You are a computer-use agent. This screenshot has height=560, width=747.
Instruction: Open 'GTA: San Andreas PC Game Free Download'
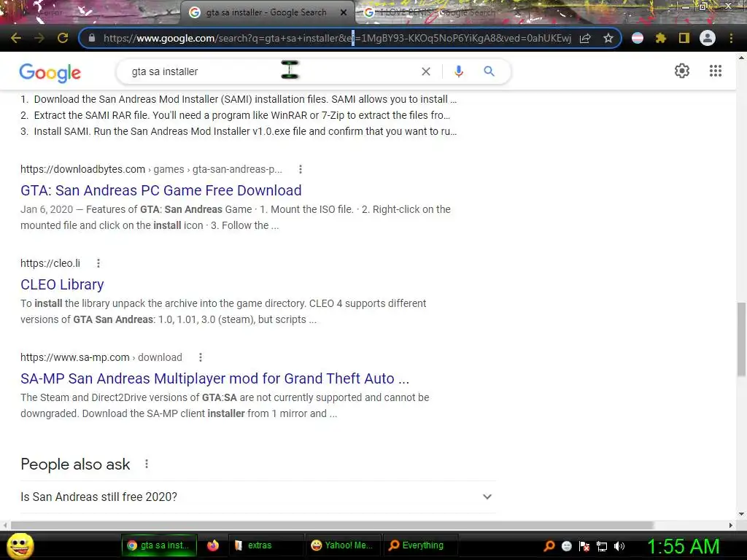(161, 190)
